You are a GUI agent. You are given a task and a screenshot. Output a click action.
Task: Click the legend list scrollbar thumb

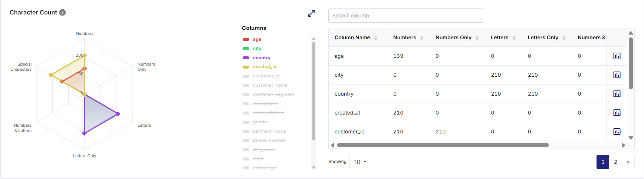click(313, 91)
